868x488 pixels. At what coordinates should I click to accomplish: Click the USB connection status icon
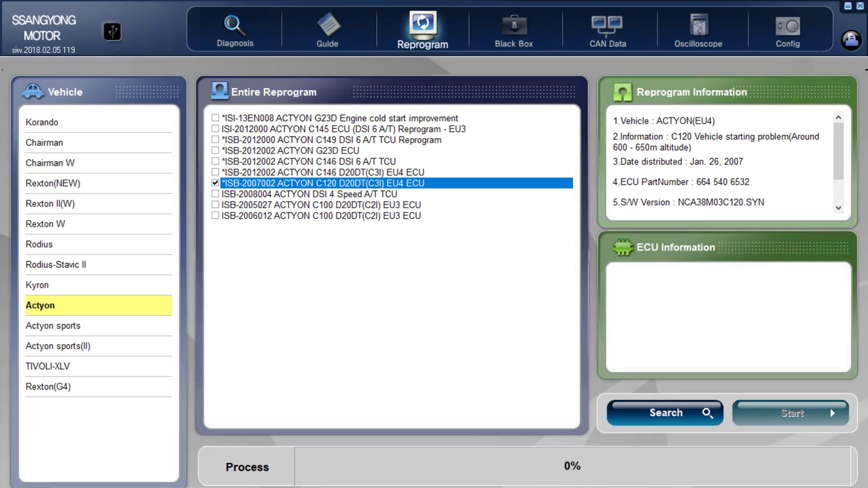[112, 31]
